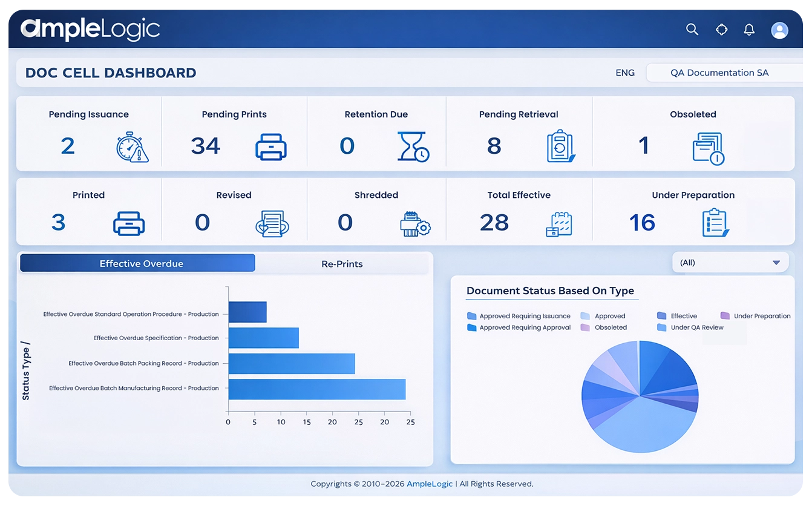Click the Pending Retrieval clipboard icon
812x506 pixels.
(x=560, y=146)
